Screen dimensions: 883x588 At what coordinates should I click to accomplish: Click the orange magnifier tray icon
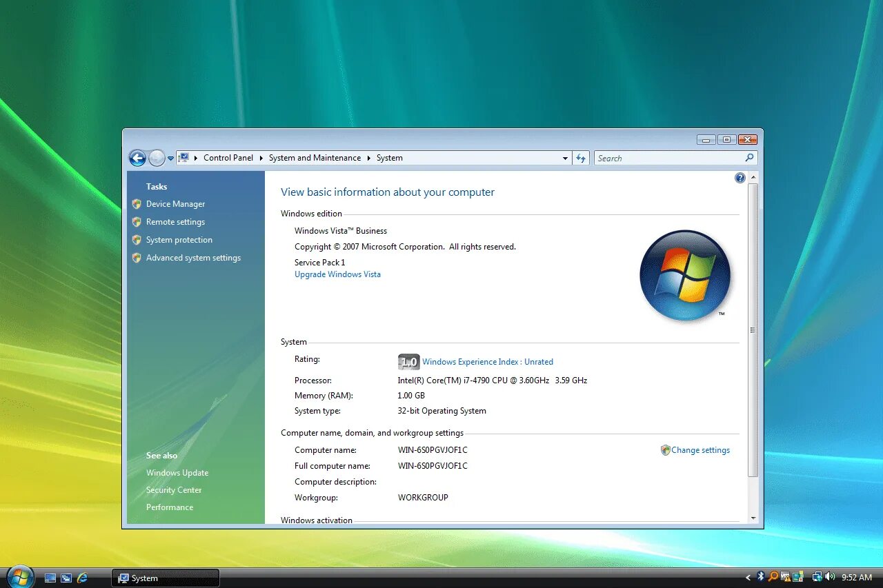pos(773,577)
